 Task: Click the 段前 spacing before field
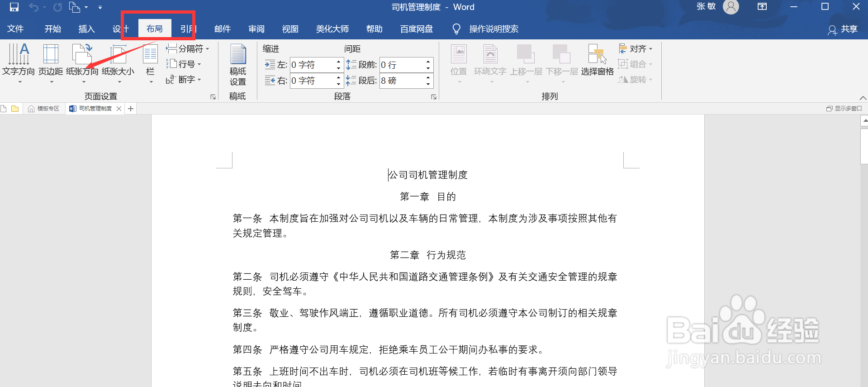402,65
